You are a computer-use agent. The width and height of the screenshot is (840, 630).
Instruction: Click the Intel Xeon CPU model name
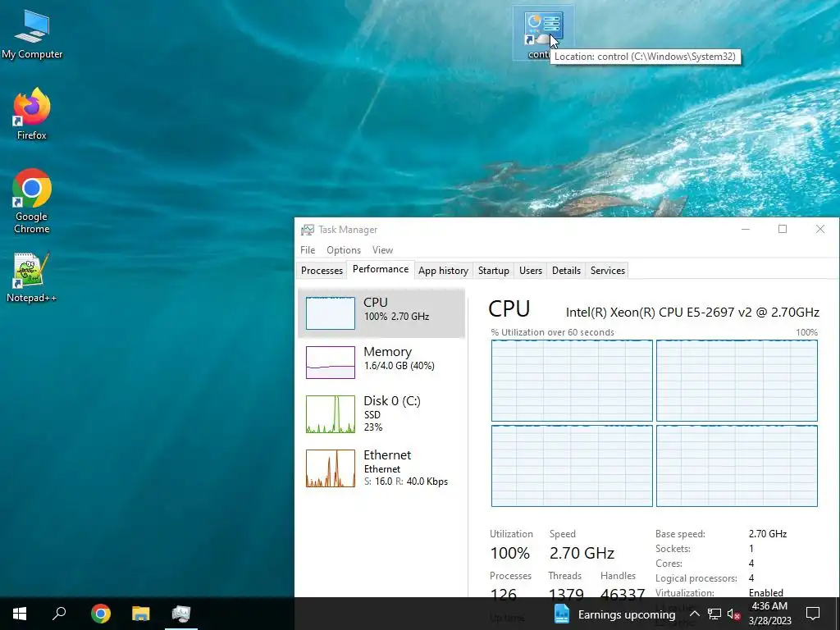tap(692, 313)
